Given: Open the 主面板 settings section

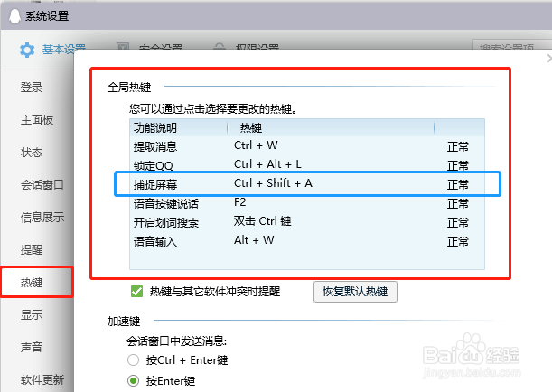Looking at the screenshot, I should pos(37,120).
